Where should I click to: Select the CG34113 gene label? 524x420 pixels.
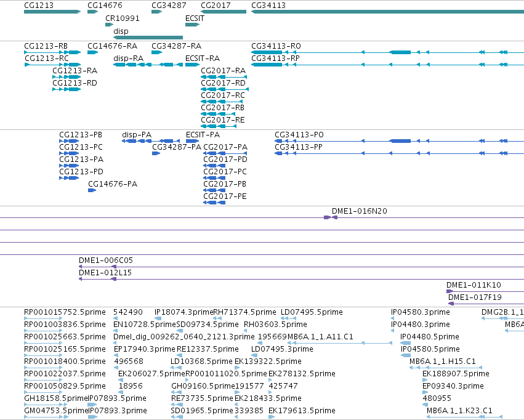tap(268, 6)
